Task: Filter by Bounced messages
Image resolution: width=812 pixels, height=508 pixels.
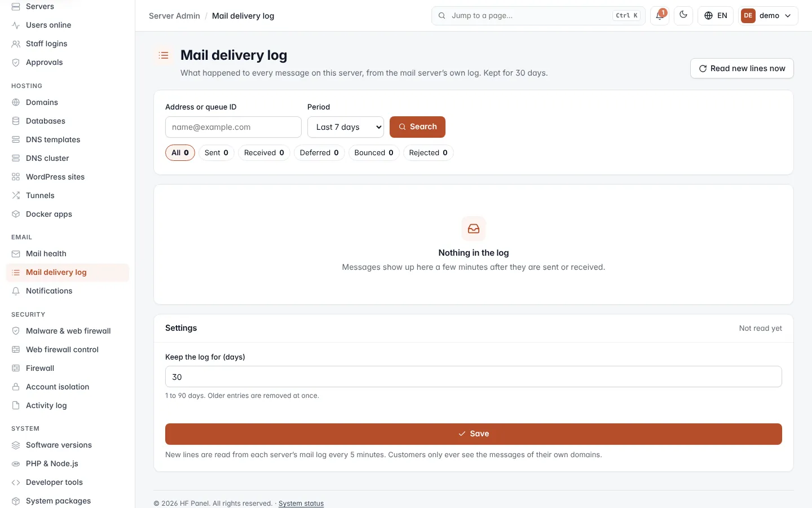Action: tap(374, 153)
